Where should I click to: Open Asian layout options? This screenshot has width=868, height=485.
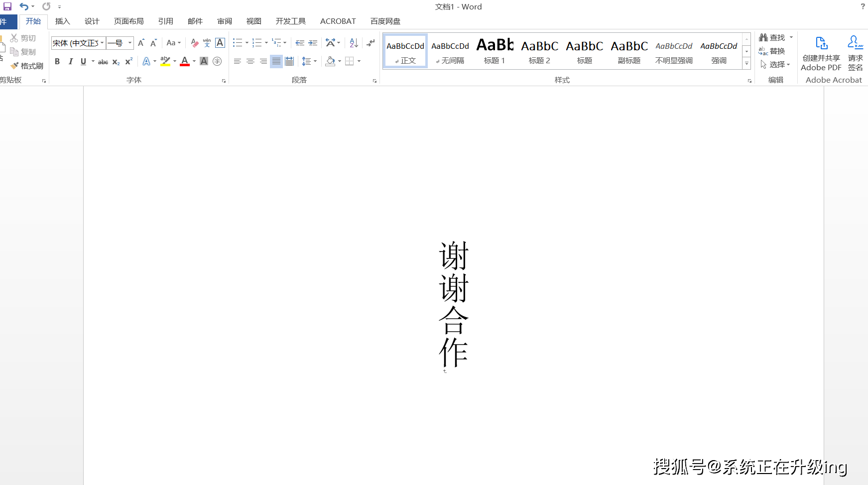click(331, 43)
